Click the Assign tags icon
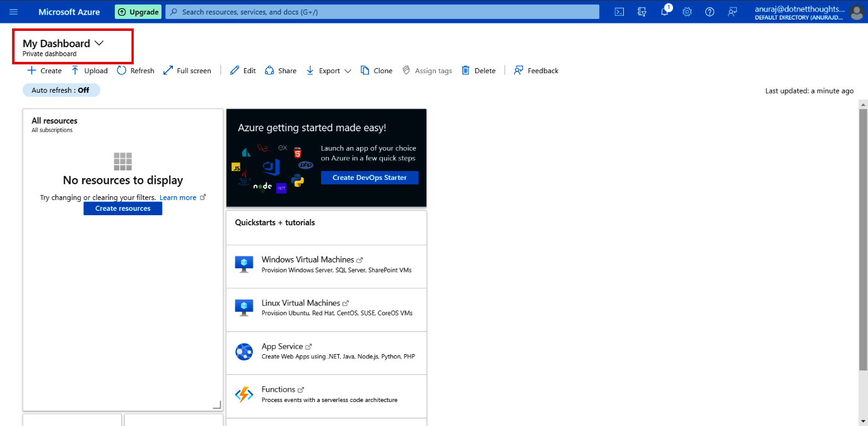868x426 pixels. (x=407, y=71)
